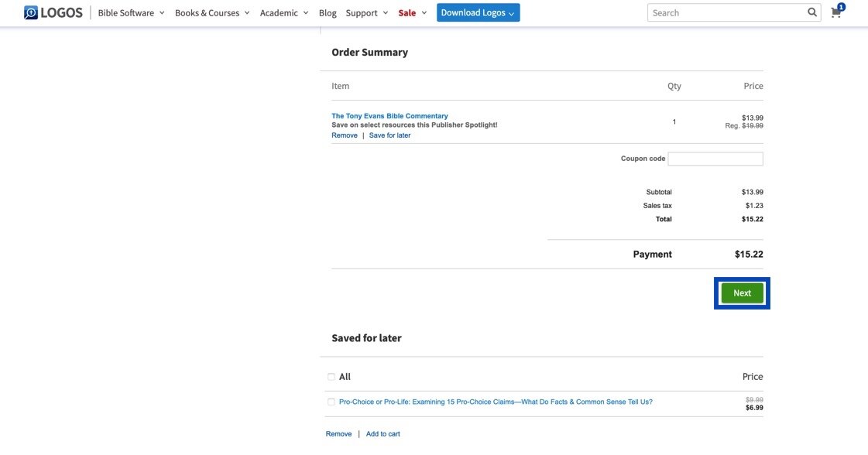Viewport: 868px width, 455px height.
Task: Select the Subtotal $13.99 value
Action: pos(753,192)
